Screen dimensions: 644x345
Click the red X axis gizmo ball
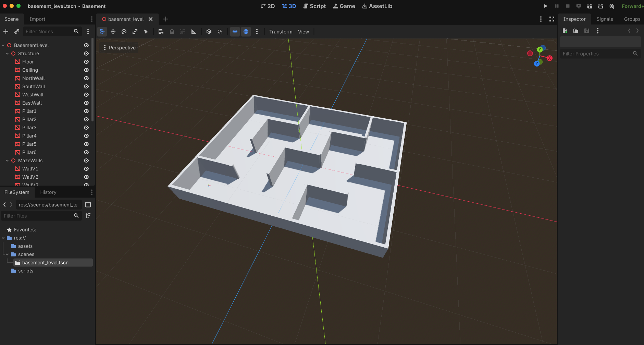pos(549,58)
